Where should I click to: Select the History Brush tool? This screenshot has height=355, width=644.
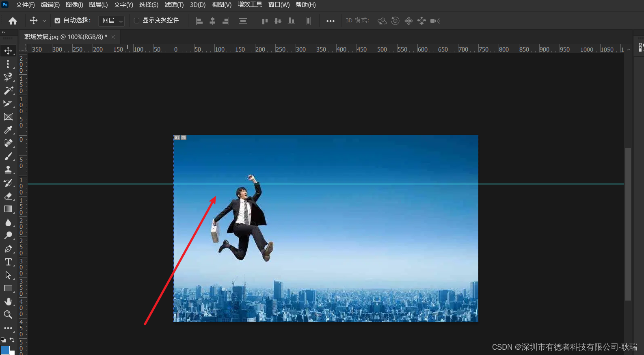[x=8, y=183]
